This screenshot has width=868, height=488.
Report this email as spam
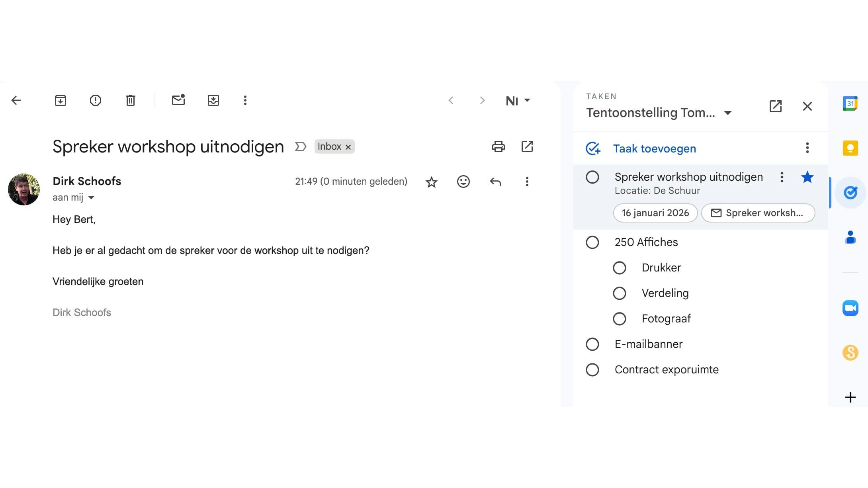(x=96, y=100)
